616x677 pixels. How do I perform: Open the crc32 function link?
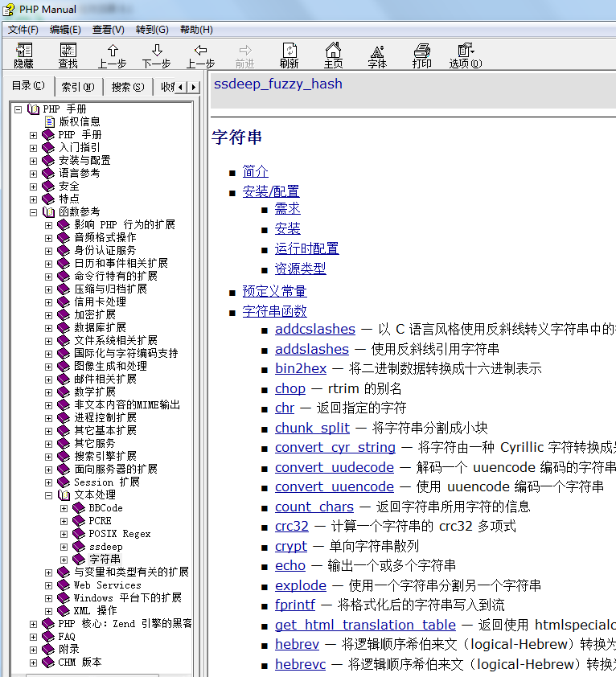(x=292, y=527)
